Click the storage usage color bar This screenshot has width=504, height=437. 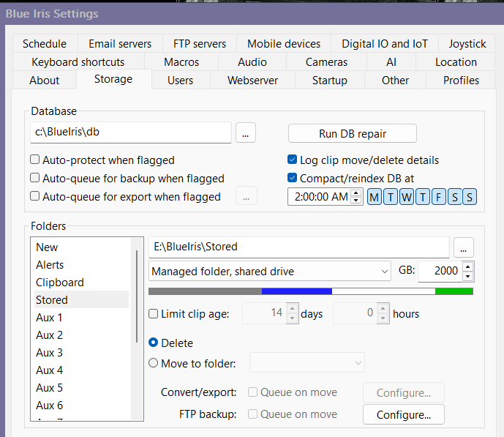coord(310,291)
